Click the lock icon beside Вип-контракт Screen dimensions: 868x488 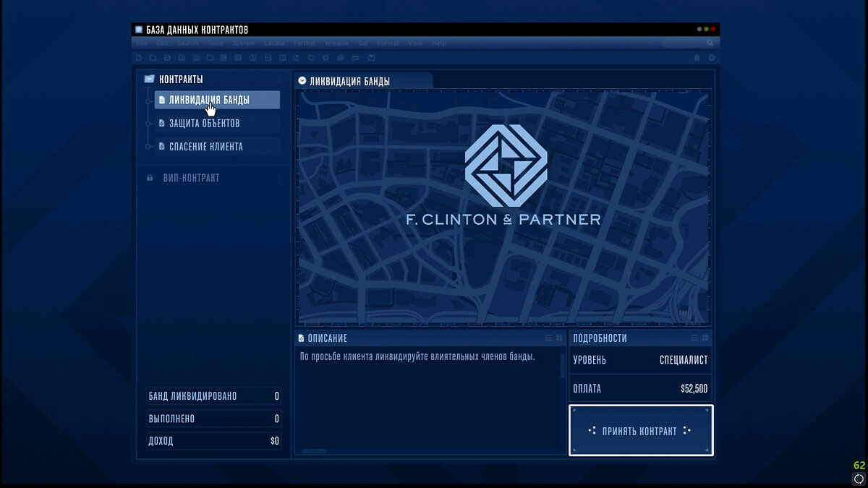pyautogui.click(x=150, y=178)
